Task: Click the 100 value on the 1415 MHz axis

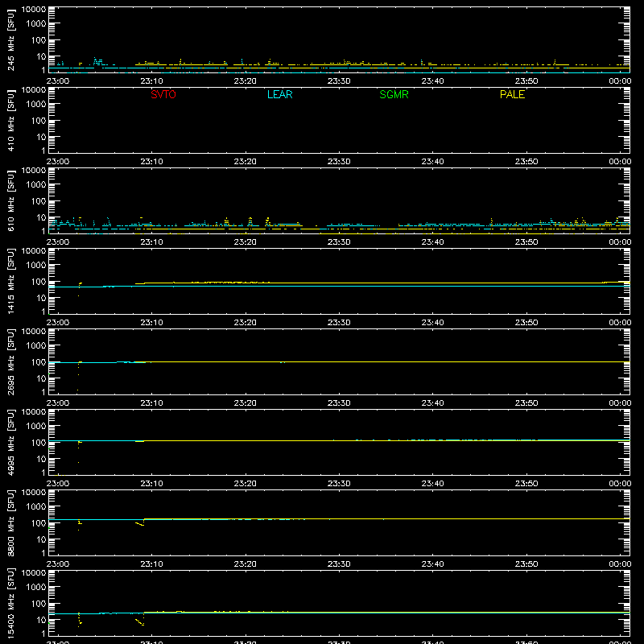Action: coord(39,282)
